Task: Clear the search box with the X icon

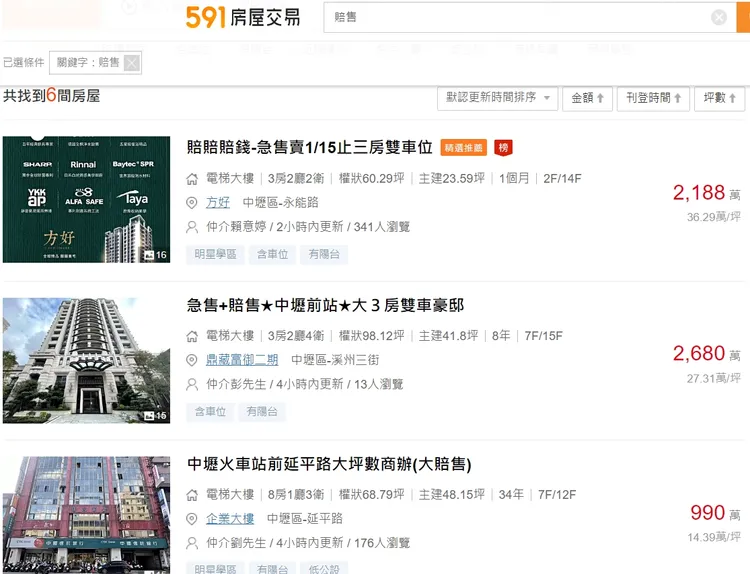Action: coord(719,17)
